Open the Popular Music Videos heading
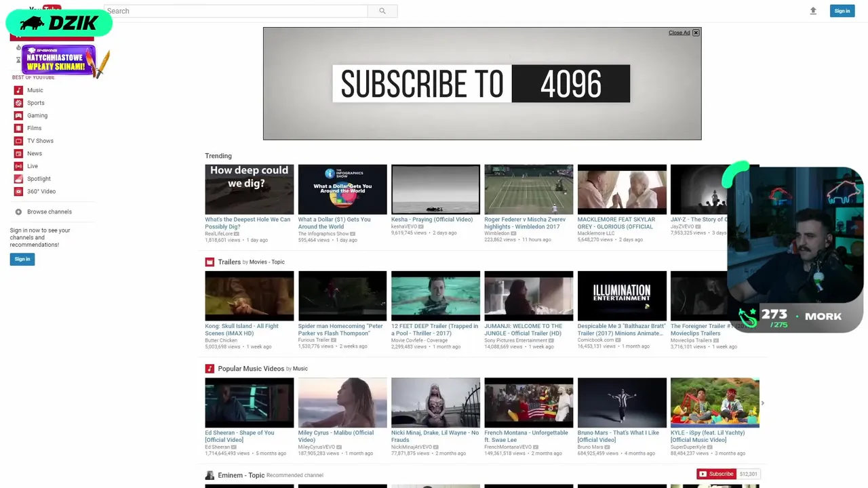Viewport: 868px width, 488px height. pos(251,369)
